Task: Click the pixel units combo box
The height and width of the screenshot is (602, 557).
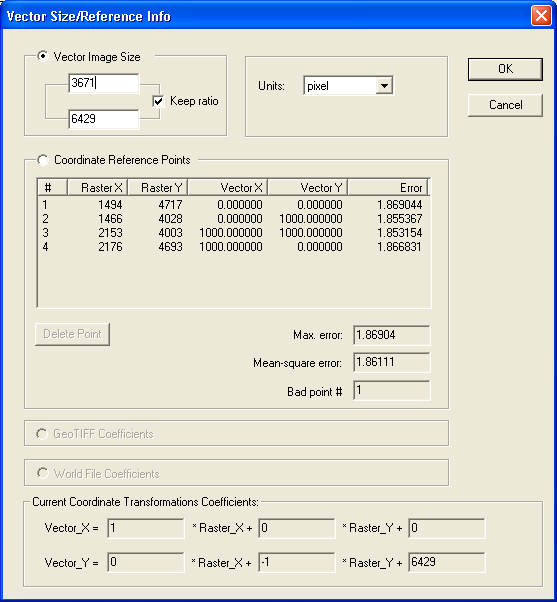Action: point(348,86)
